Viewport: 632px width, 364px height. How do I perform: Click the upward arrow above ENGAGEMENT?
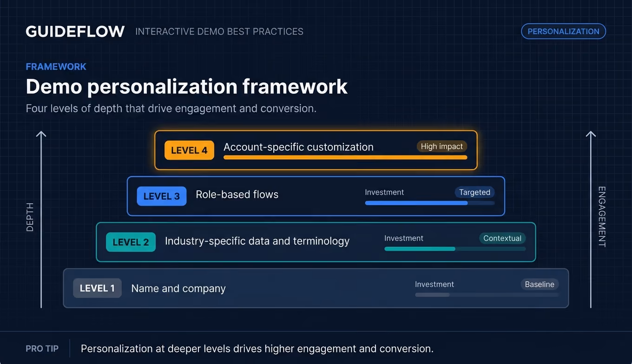(x=591, y=219)
